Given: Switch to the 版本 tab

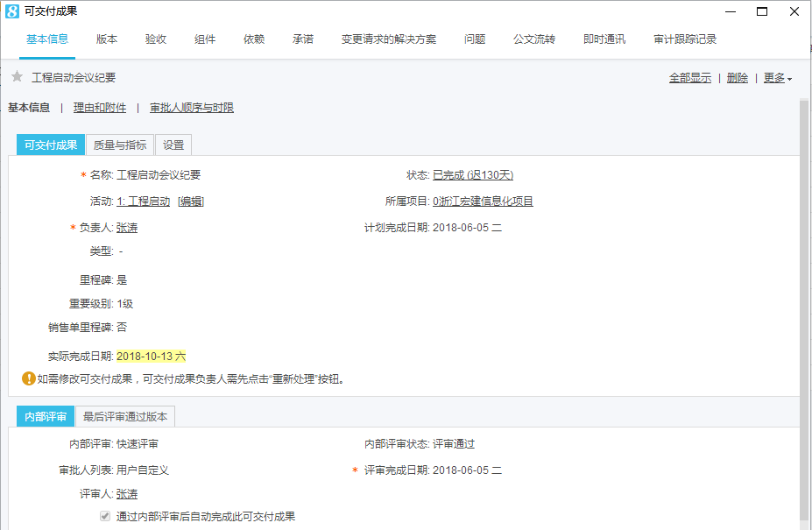Looking at the screenshot, I should tap(107, 39).
